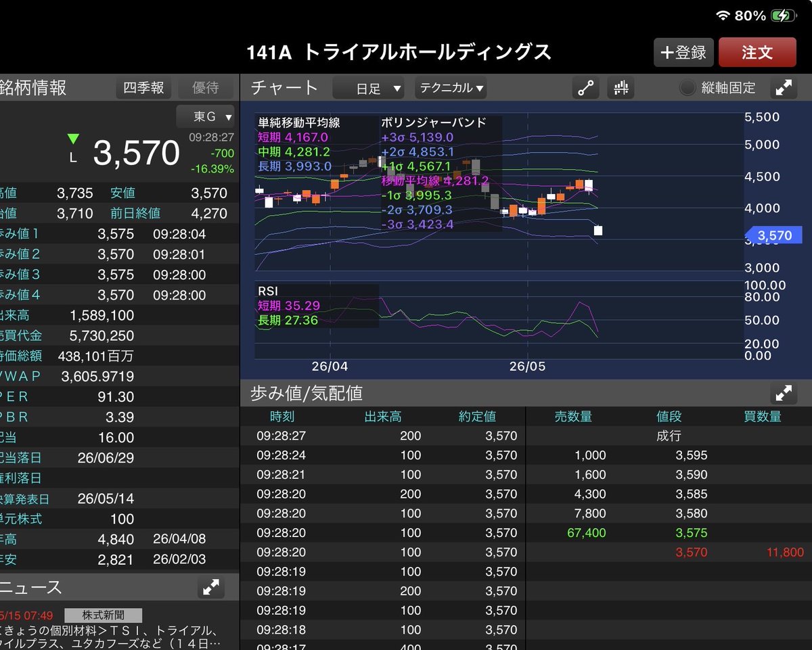Tap the 26/06/29 ex-dividend date value
812x650 pixels.
(106, 458)
